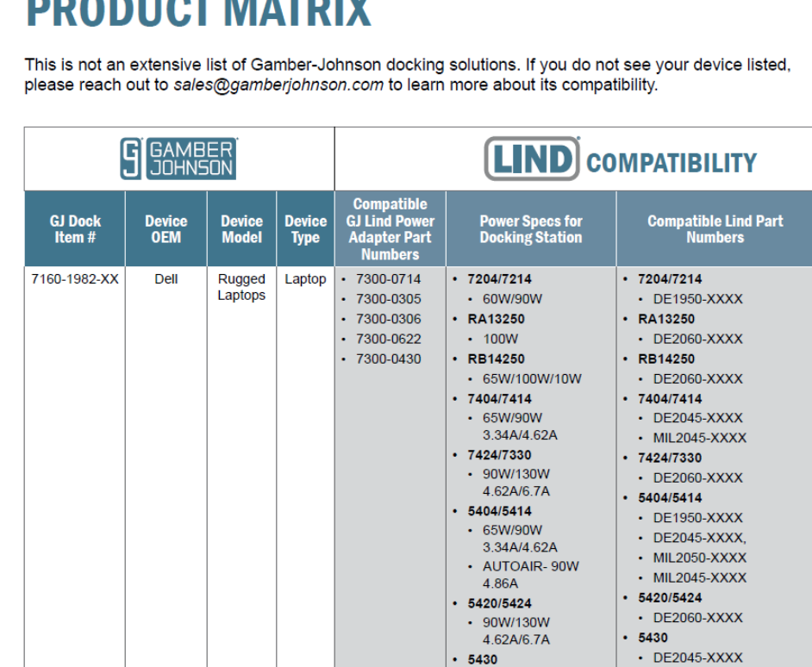This screenshot has height=667, width=812.
Task: Select the '65W/100W/10W' power spec
Action: [532, 379]
